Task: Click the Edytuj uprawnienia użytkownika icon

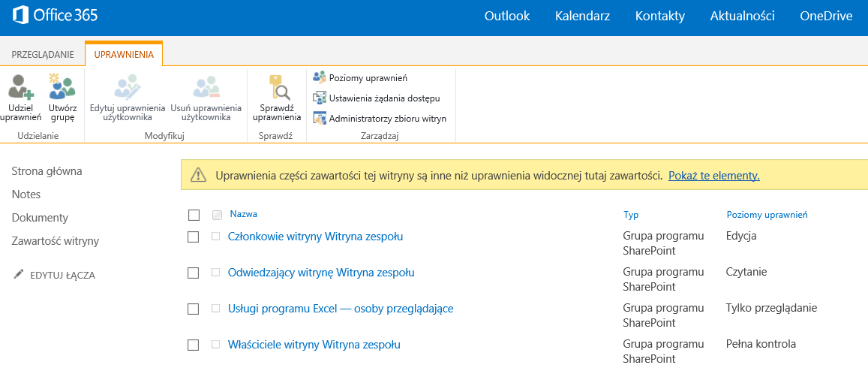Action: [128, 86]
